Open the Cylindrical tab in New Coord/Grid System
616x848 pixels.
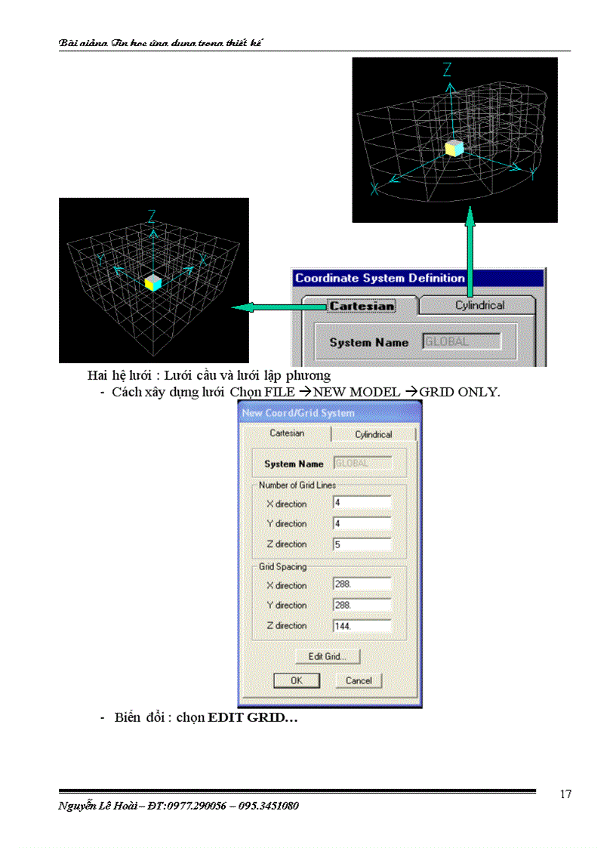tap(374, 434)
